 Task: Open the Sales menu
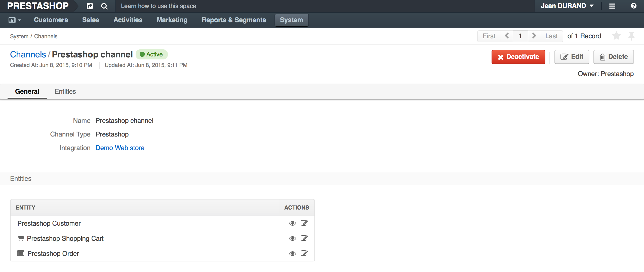91,20
